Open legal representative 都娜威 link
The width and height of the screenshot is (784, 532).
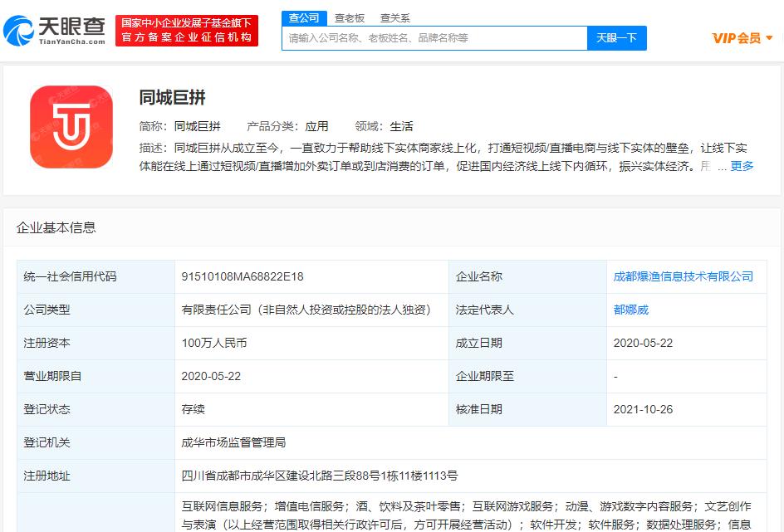631,310
